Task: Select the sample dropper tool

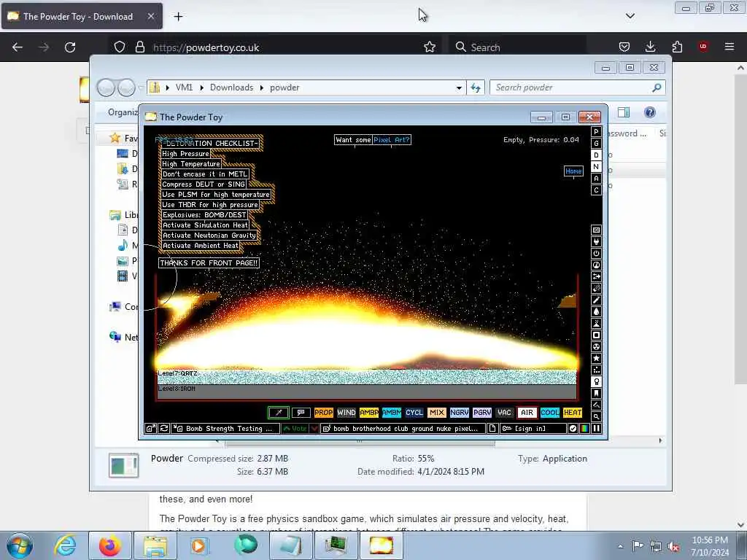Action: [279, 413]
